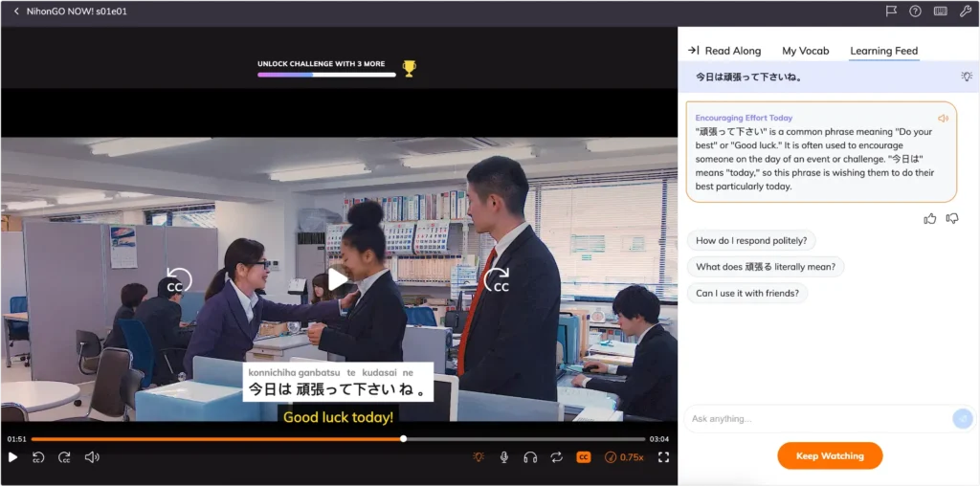This screenshot has width=980, height=486.
Task: Mute the video volume speaker icon
Action: coord(92,457)
